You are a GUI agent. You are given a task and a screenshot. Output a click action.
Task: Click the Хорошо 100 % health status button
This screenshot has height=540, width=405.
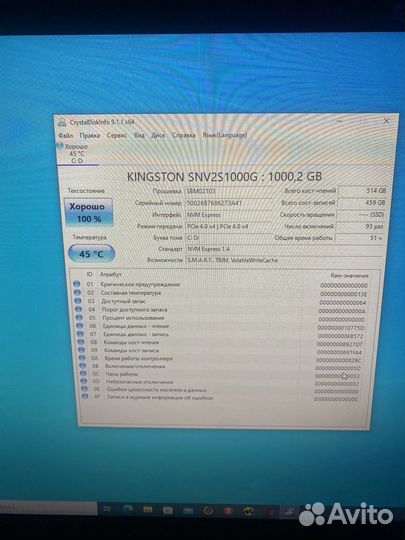pos(89,212)
